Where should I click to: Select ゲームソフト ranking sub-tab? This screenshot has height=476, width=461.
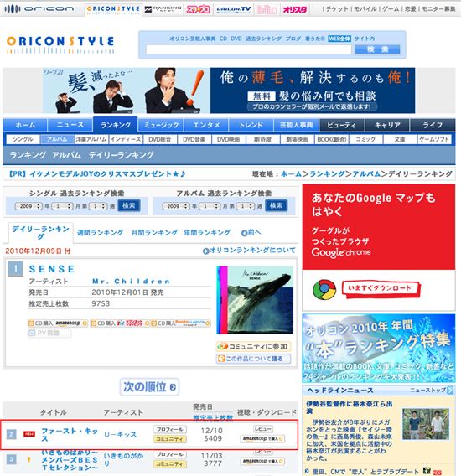click(434, 139)
